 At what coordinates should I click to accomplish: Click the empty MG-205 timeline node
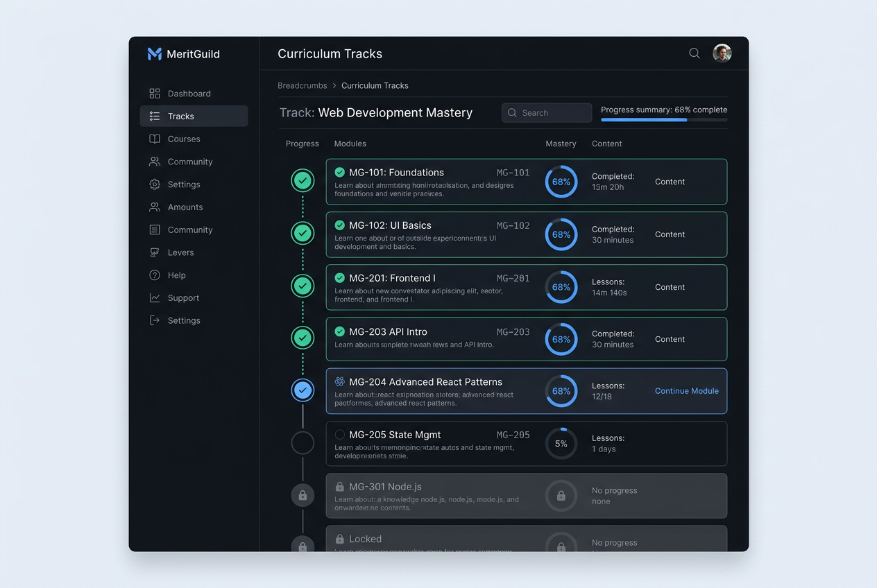coord(303,442)
